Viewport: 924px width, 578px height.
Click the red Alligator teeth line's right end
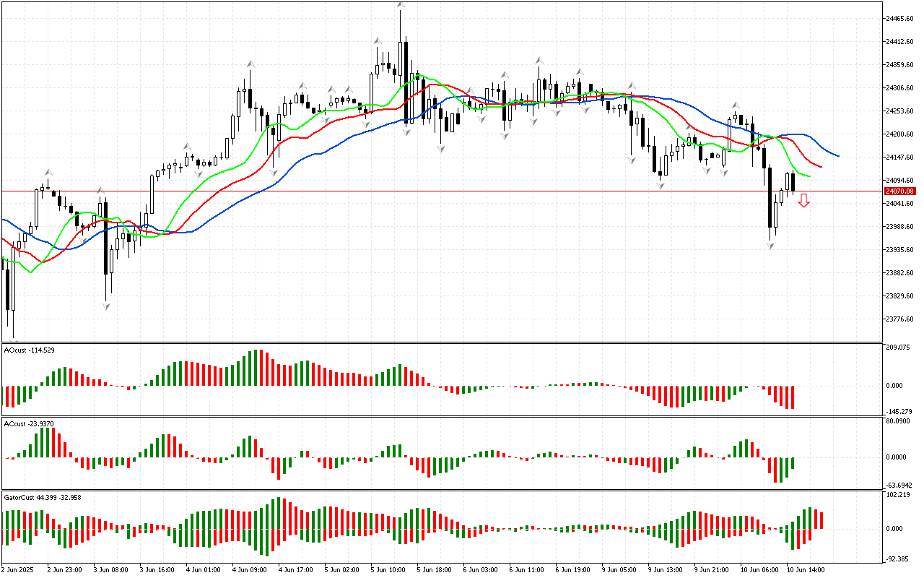[x=821, y=167]
